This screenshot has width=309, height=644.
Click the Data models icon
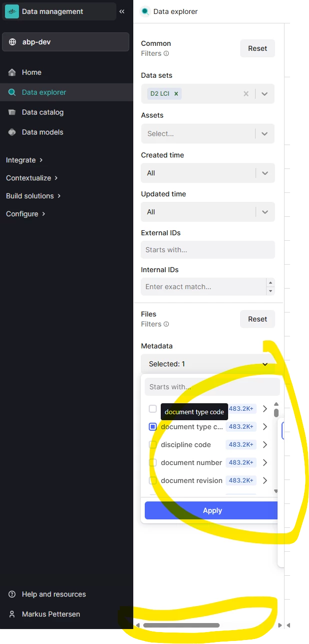12,132
